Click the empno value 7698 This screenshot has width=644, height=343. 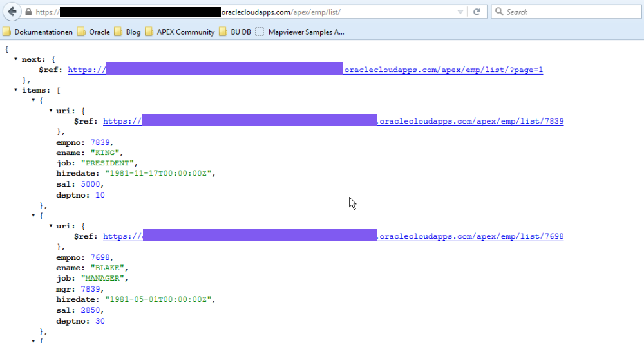(x=100, y=257)
